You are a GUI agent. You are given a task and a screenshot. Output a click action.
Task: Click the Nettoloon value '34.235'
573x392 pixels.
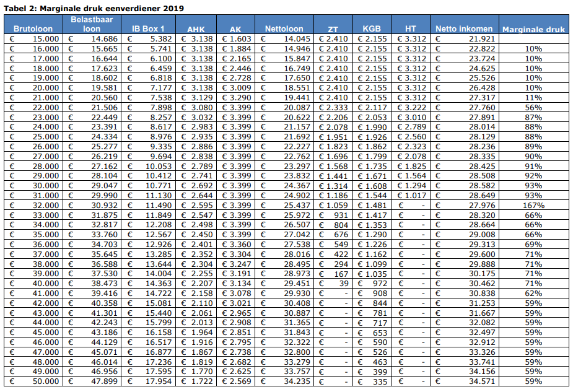pyautogui.click(x=297, y=381)
